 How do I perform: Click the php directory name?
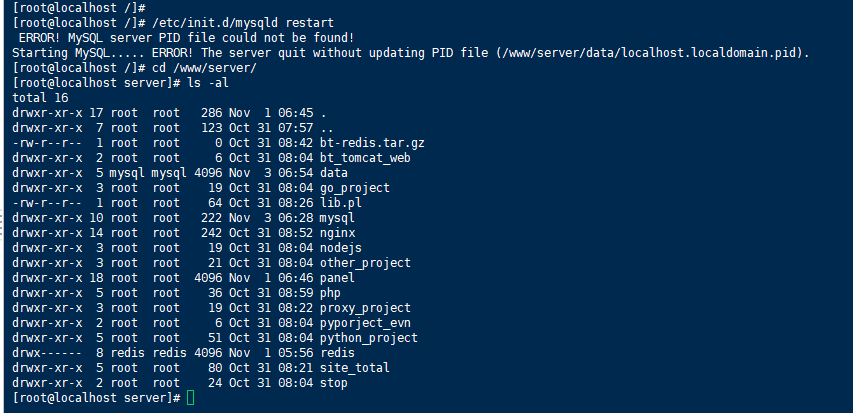tap(330, 292)
